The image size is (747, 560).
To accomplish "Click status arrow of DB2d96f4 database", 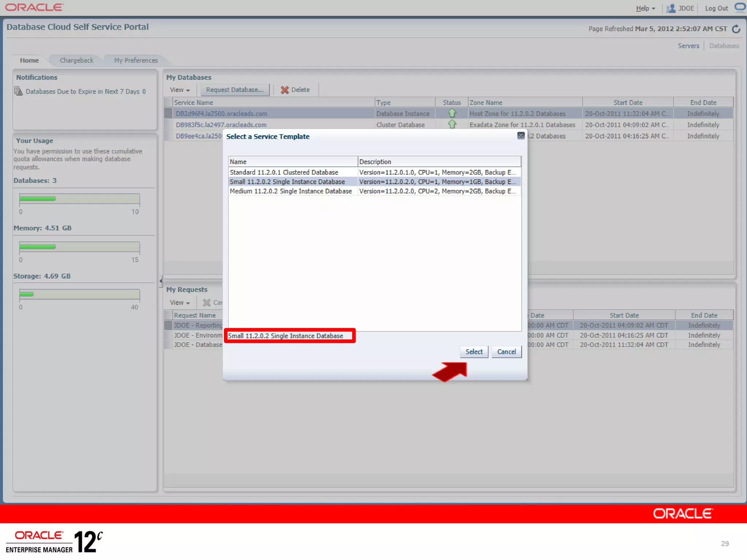I will click(452, 113).
